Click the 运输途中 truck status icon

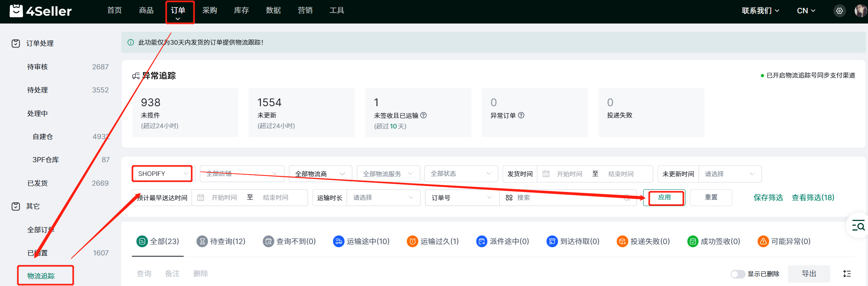pyautogui.click(x=338, y=241)
